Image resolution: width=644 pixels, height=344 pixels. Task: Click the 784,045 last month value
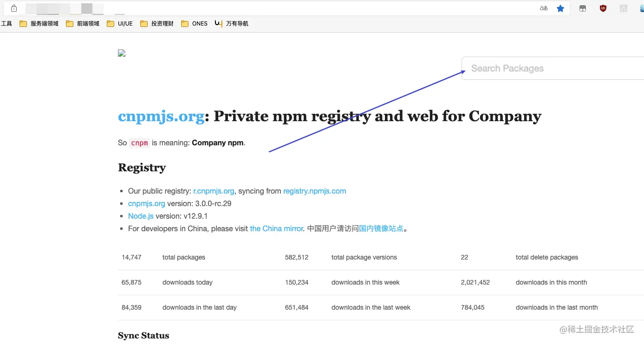pos(473,307)
